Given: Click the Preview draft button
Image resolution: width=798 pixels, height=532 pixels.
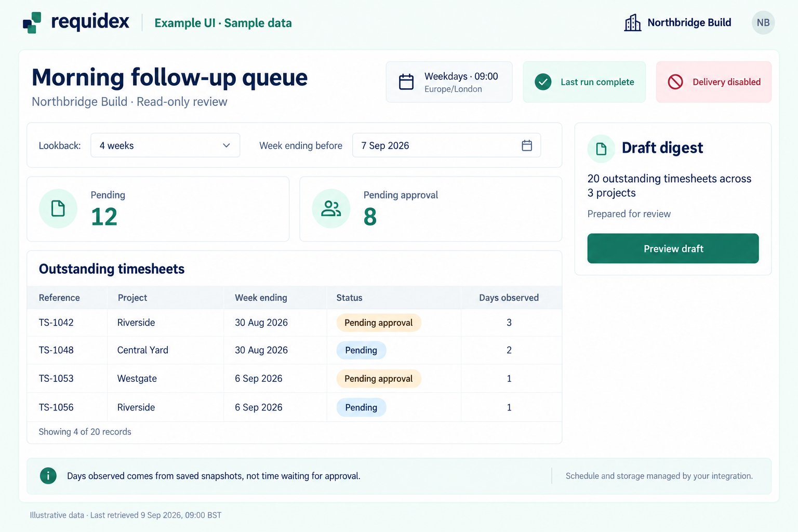Looking at the screenshot, I should coord(673,248).
